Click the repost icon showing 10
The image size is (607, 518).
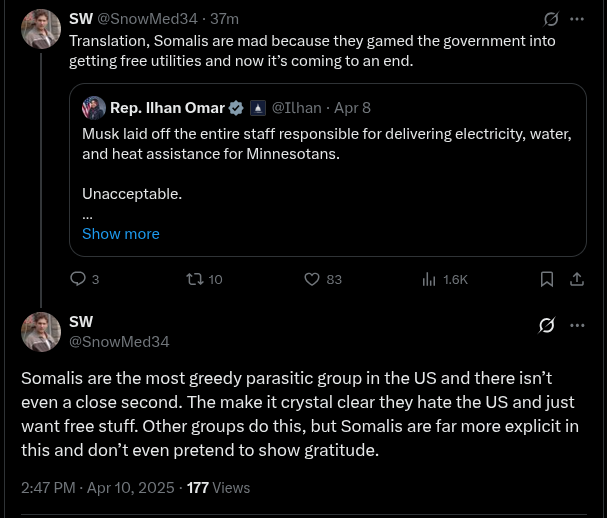pyautogui.click(x=195, y=279)
